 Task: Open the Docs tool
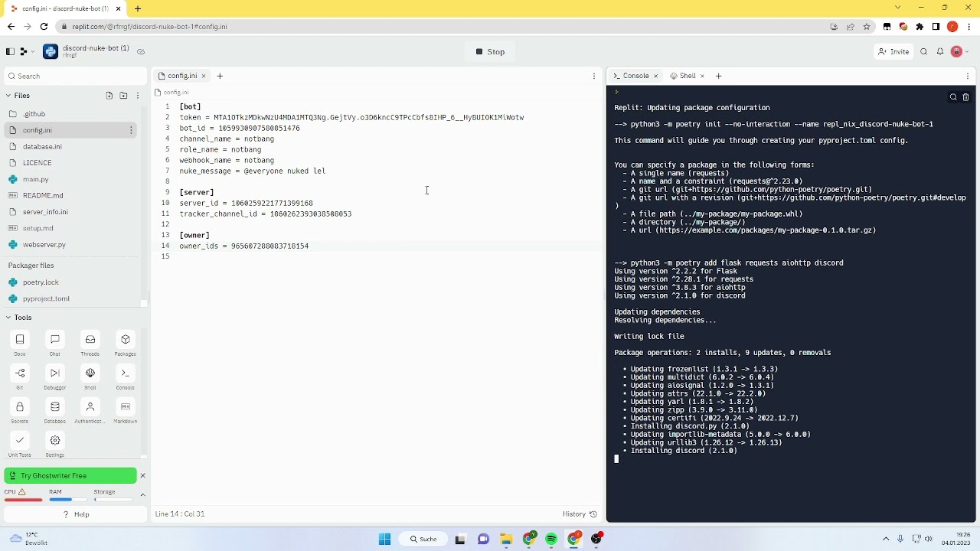point(20,344)
